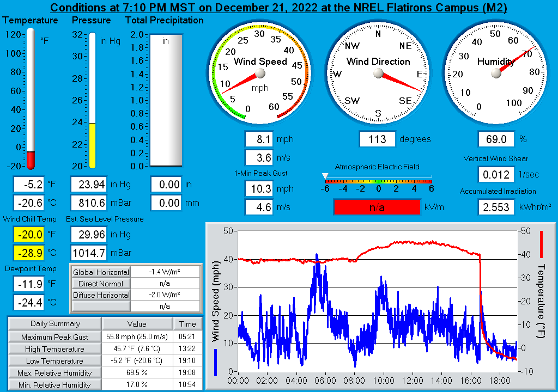
Task: Click the High Temperature row label
Action: (55, 349)
